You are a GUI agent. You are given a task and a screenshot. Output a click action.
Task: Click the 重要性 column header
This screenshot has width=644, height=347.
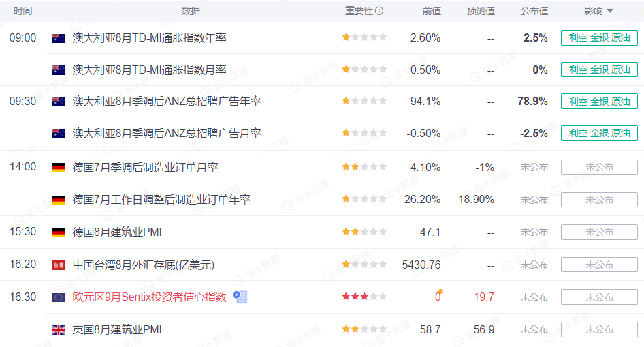pos(359,11)
